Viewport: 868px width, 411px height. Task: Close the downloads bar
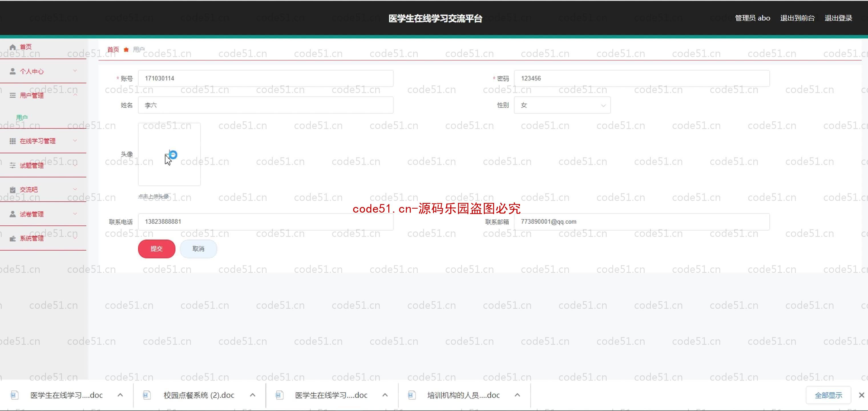pos(861,395)
